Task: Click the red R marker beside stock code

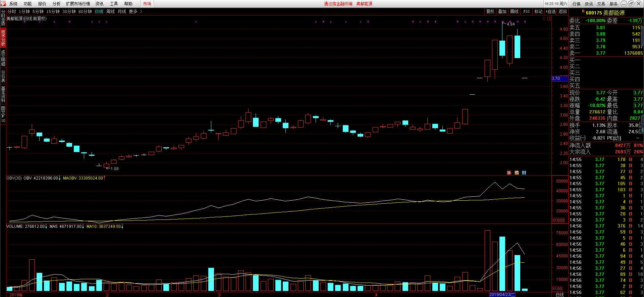Action: pos(583,11)
